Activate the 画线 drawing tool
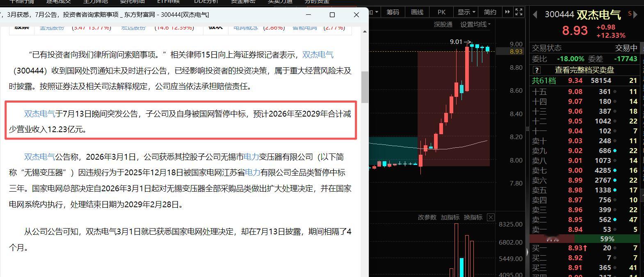Screen dimensions: 644x277 click(417, 12)
